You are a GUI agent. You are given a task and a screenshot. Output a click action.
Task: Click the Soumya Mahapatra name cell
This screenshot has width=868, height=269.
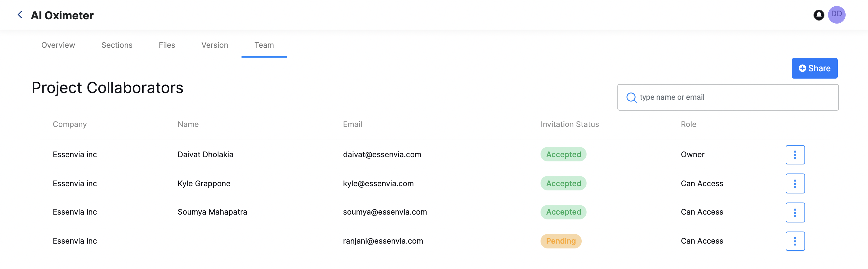212,212
